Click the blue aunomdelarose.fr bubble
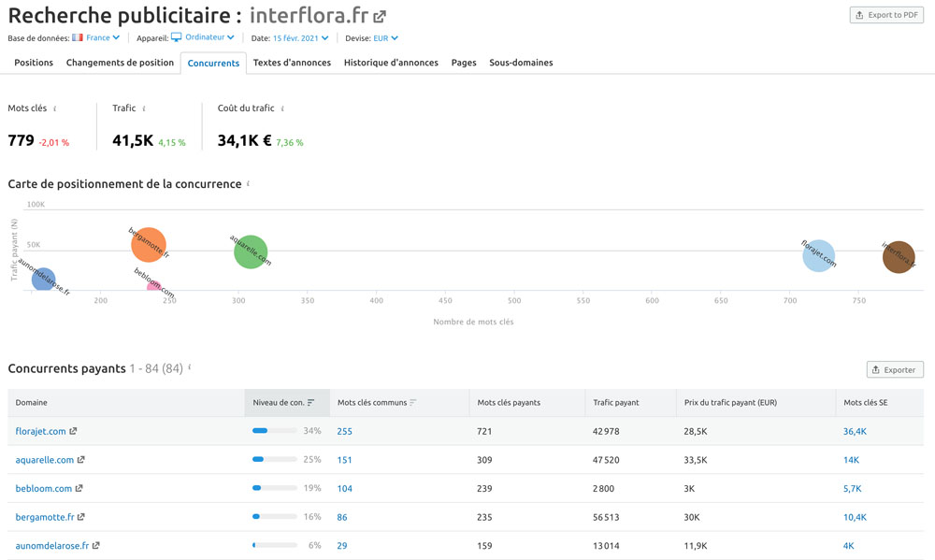Viewport: 935px width, 560px height. click(43, 280)
